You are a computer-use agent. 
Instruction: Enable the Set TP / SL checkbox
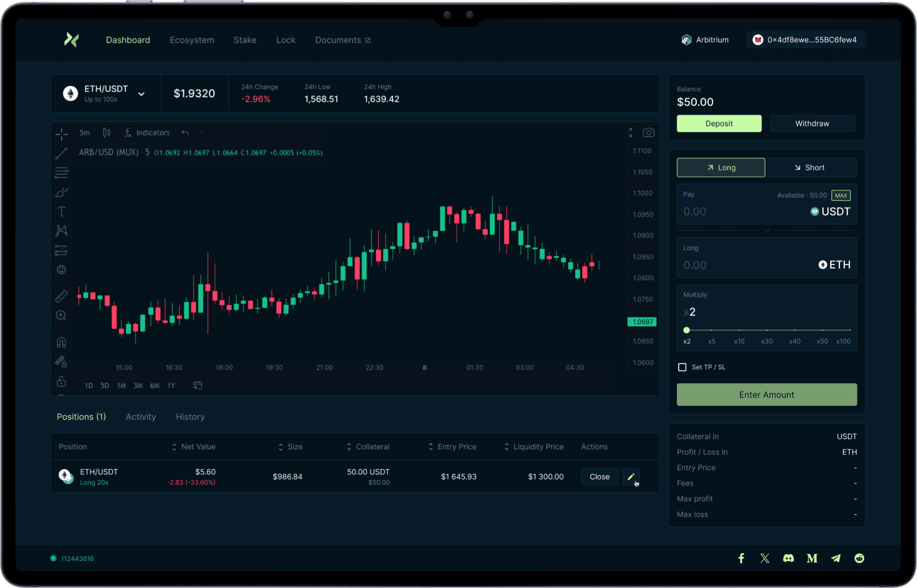click(x=682, y=367)
